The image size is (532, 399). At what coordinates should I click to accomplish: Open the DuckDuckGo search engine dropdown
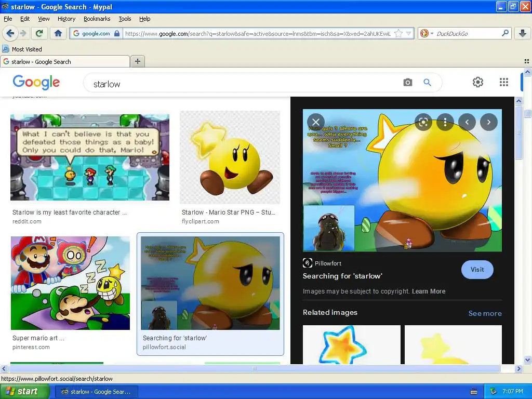[427, 33]
